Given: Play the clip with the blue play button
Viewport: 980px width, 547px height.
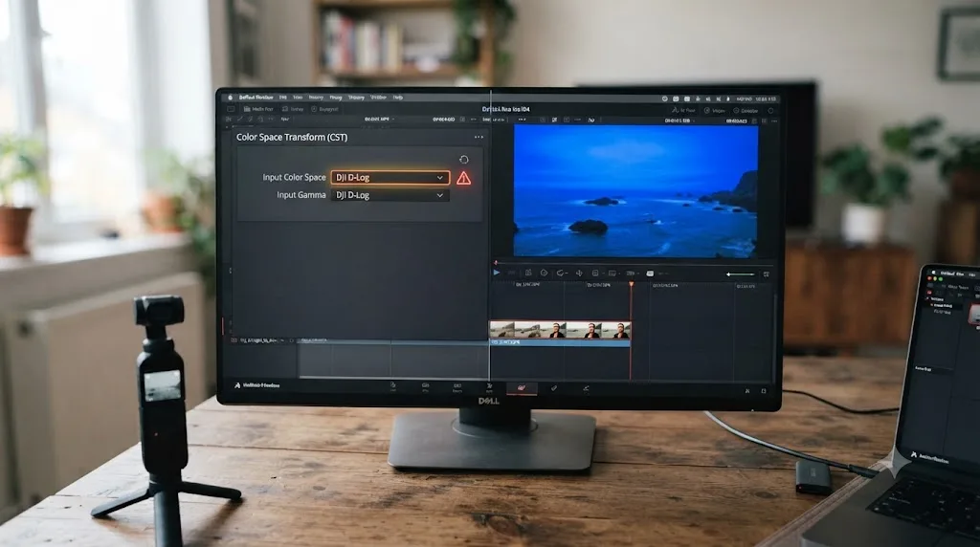Looking at the screenshot, I should tap(497, 273).
